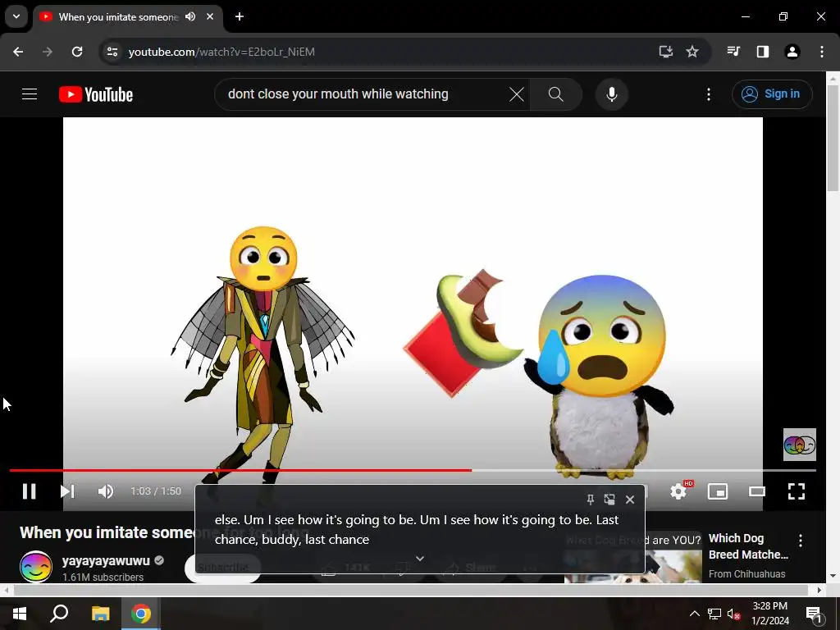Click muted volume tray icon

pos(734,614)
